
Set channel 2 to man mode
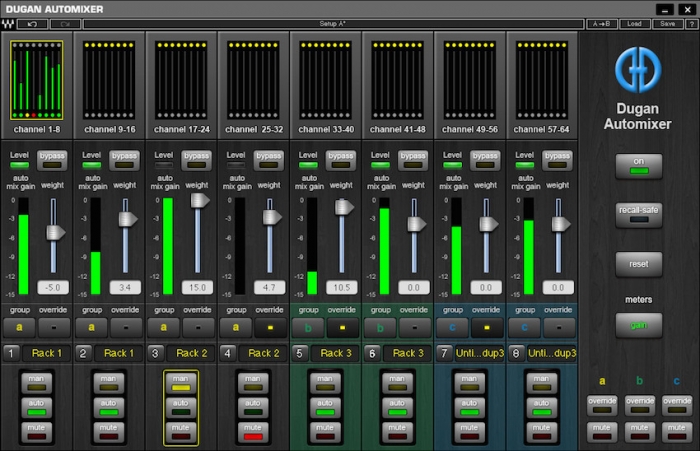tap(108, 383)
